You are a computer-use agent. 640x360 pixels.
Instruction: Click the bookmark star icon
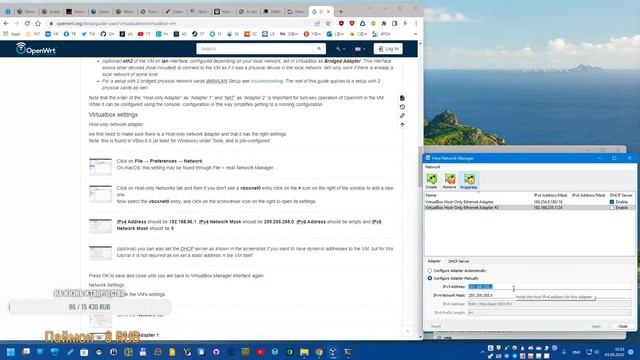[328, 24]
